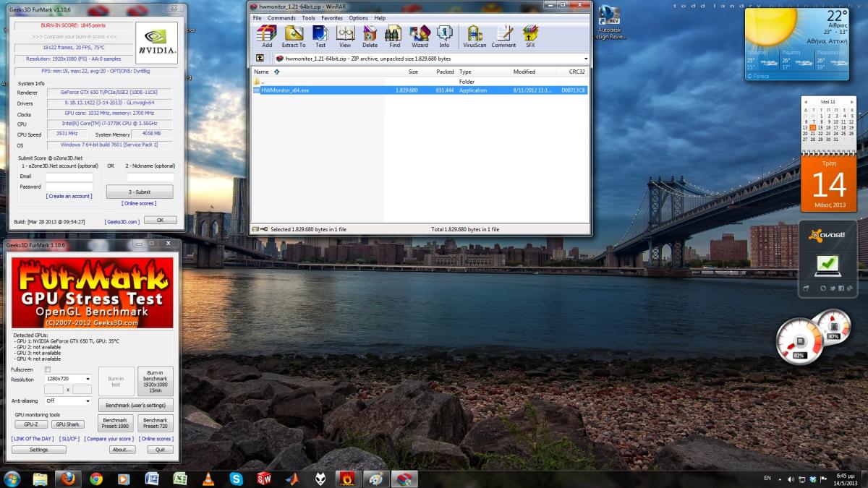
Task: Click the Nickname (optional) input field
Action: click(150, 176)
